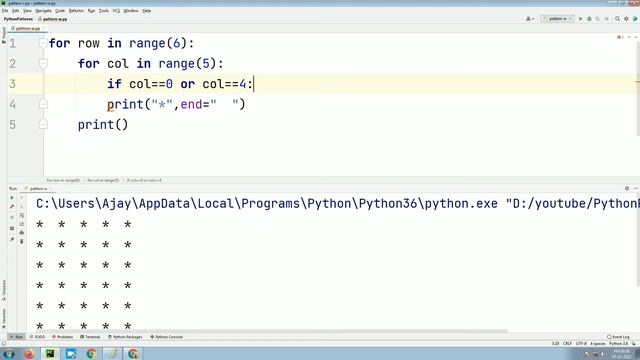Image resolution: width=640 pixels, height=360 pixels.
Task: Print the console output using the printer icon
Action: [x=22, y=233]
